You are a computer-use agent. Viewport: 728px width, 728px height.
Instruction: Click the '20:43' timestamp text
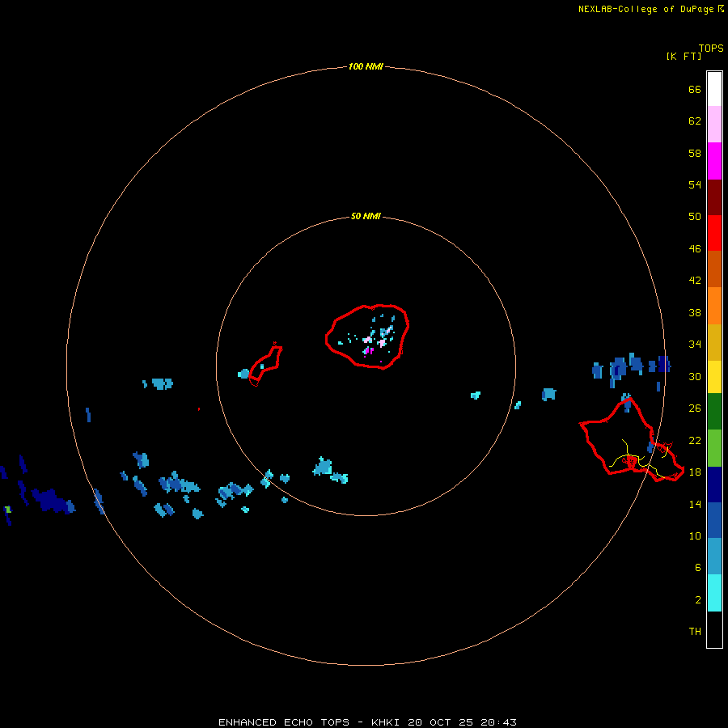[x=500, y=722]
